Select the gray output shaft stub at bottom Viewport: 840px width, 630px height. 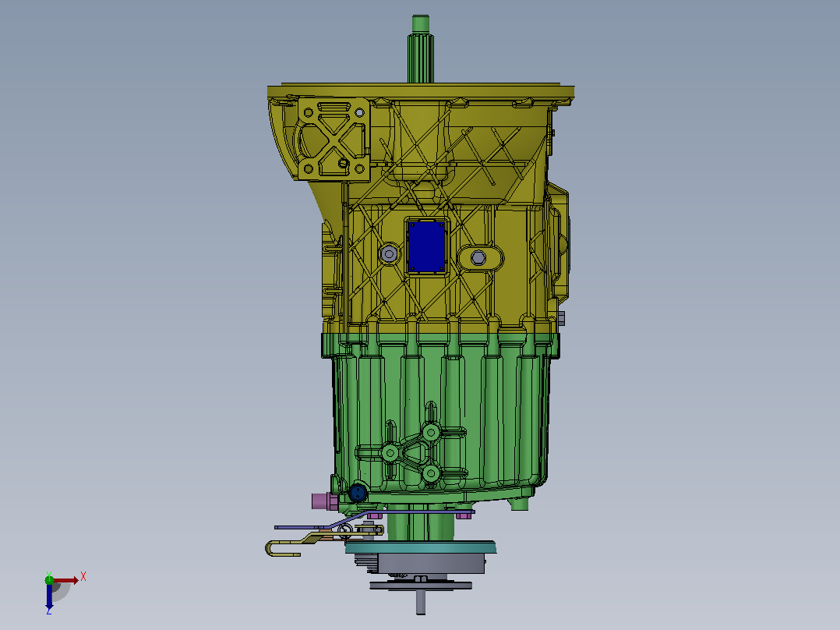coord(421,602)
